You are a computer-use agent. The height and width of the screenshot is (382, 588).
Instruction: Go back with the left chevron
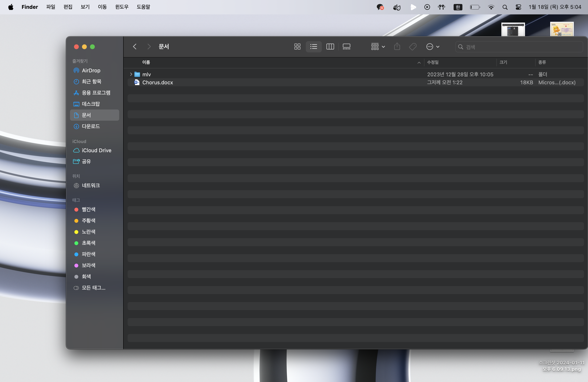pos(135,47)
